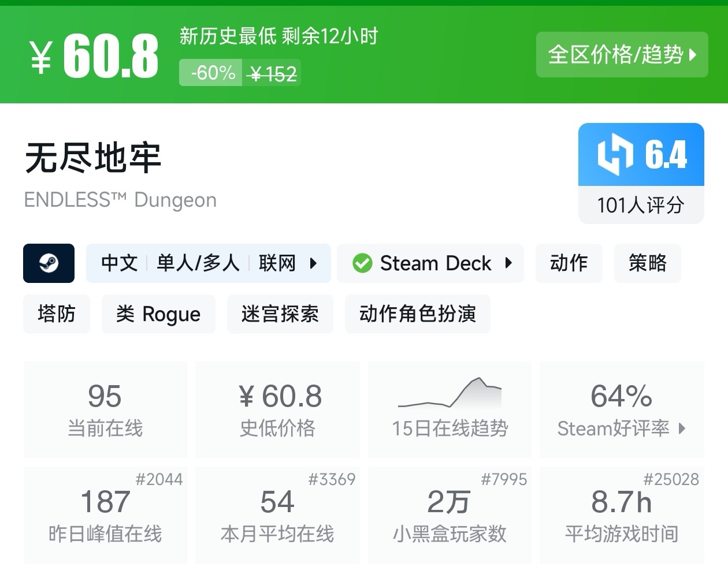
Task: Tap the 塔防 tag
Action: point(57,314)
